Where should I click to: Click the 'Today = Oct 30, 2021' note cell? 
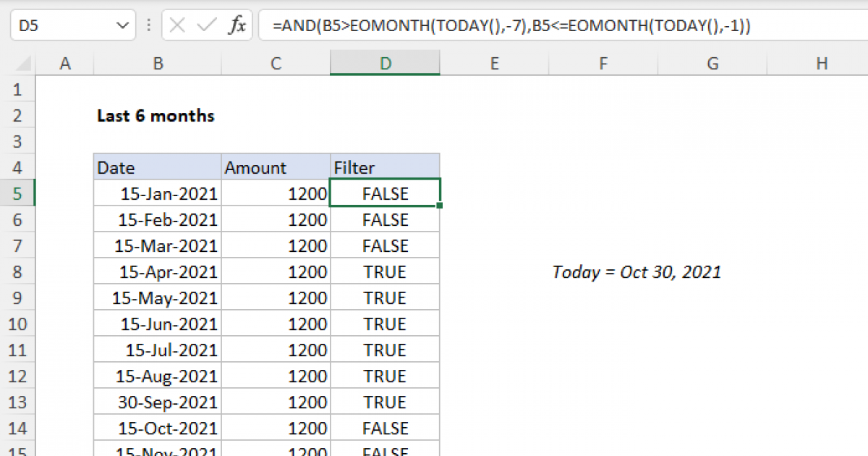(637, 272)
